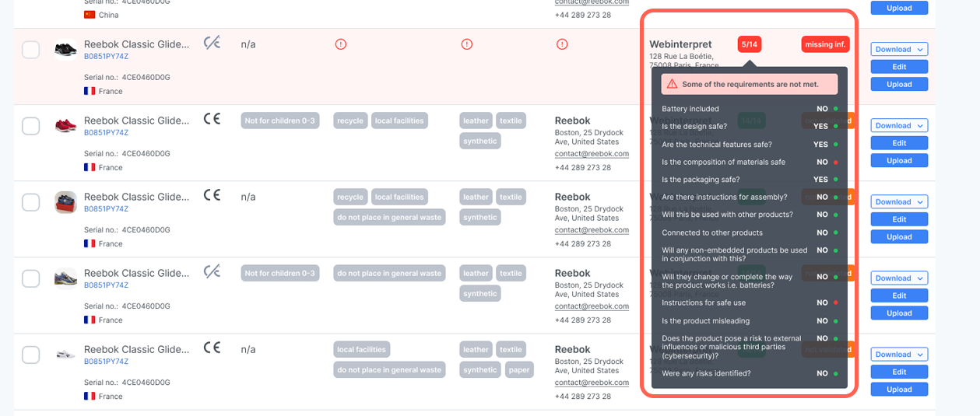This screenshot has height=416, width=980.
Task: Open the Download dropdown in the highlighted row
Action: pos(899,49)
